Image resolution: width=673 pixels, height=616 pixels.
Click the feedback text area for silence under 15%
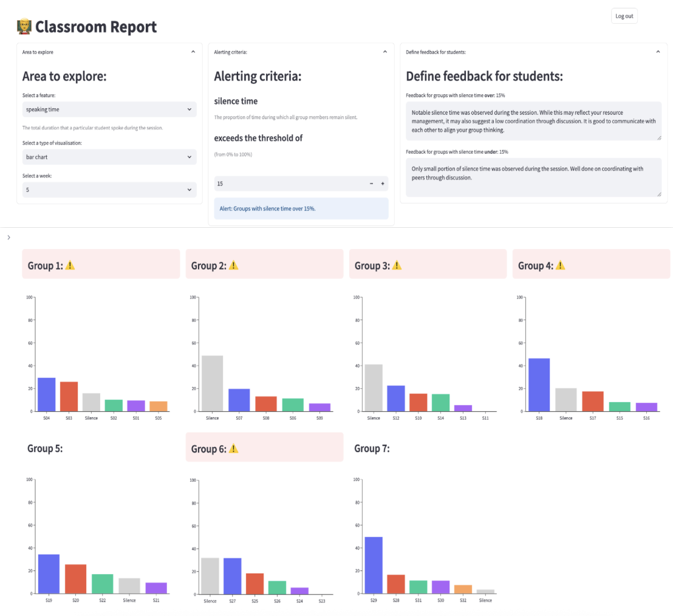point(533,177)
